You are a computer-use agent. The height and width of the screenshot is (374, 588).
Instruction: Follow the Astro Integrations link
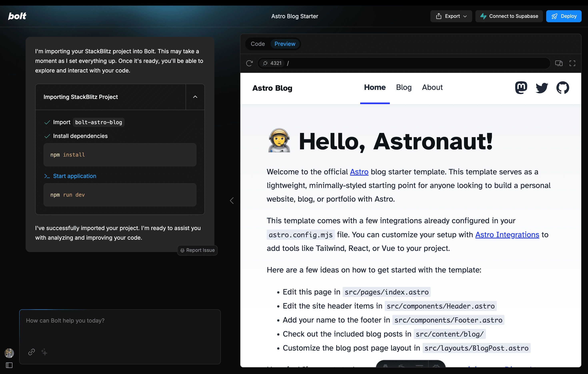(x=507, y=235)
